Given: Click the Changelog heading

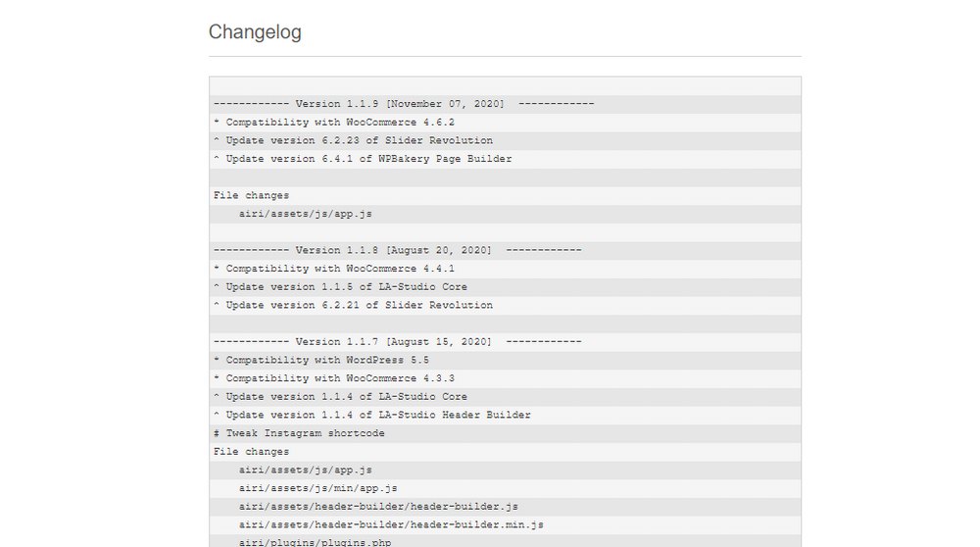Looking at the screenshot, I should [255, 32].
